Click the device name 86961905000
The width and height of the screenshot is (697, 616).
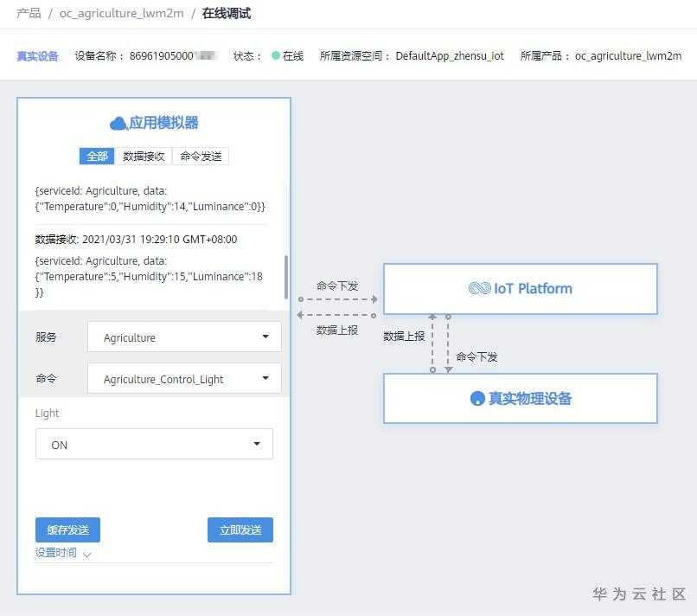pos(172,56)
